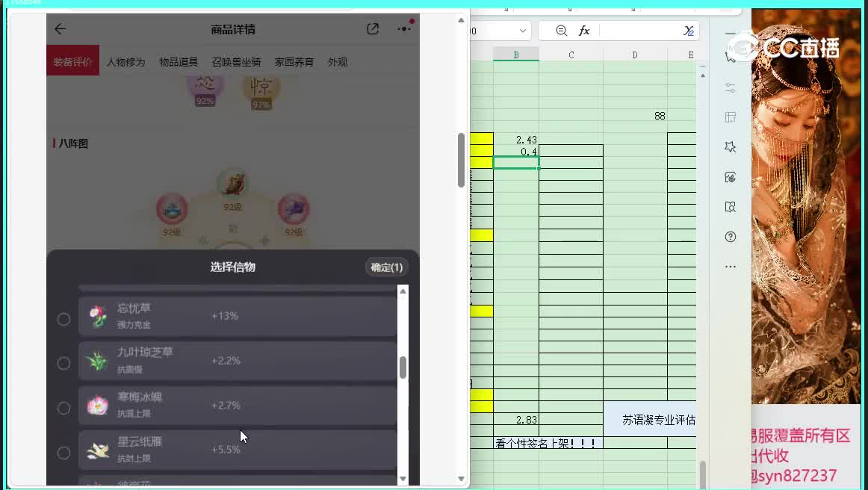Viewport: 868px width, 490px height.
Task: Click the 信物 list scrollbar thumb
Action: pos(403,367)
